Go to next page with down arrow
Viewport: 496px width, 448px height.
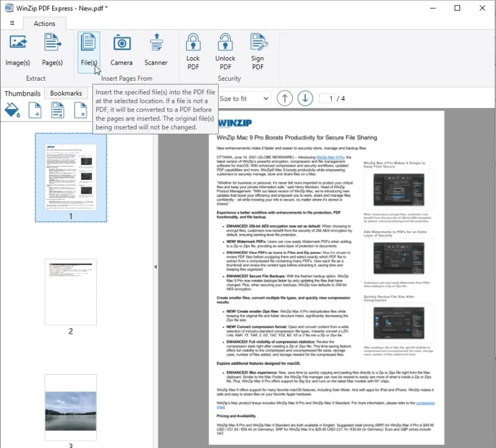coord(305,98)
